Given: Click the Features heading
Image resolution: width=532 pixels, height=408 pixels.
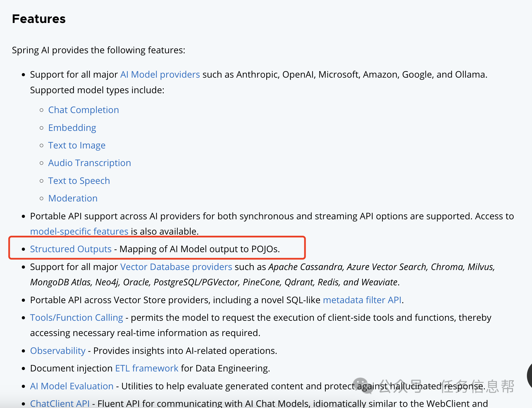Looking at the screenshot, I should [39, 19].
